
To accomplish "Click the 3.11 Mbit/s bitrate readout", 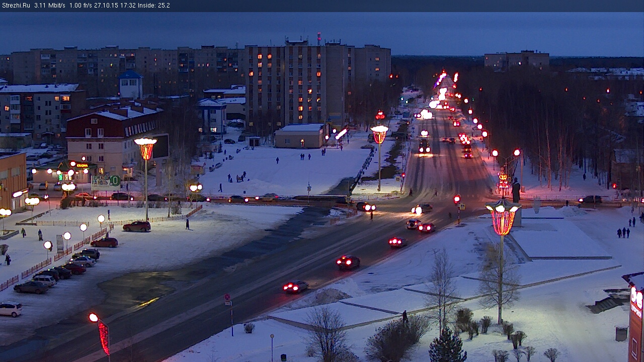I will pyautogui.click(x=50, y=6).
